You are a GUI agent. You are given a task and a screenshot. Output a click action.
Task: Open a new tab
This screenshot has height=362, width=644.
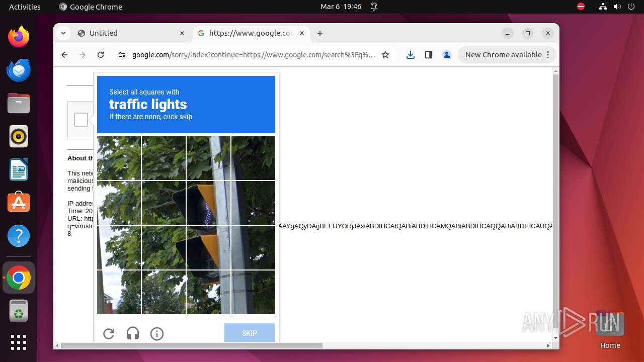[320, 33]
